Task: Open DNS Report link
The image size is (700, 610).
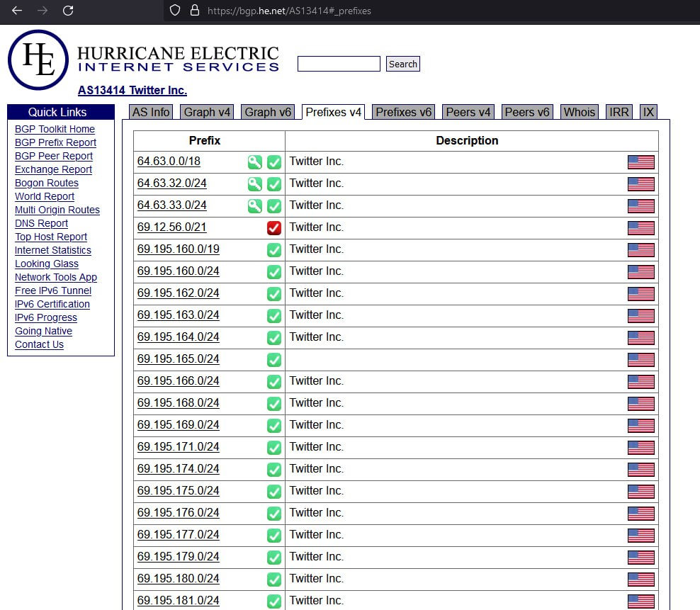Action: tap(42, 223)
